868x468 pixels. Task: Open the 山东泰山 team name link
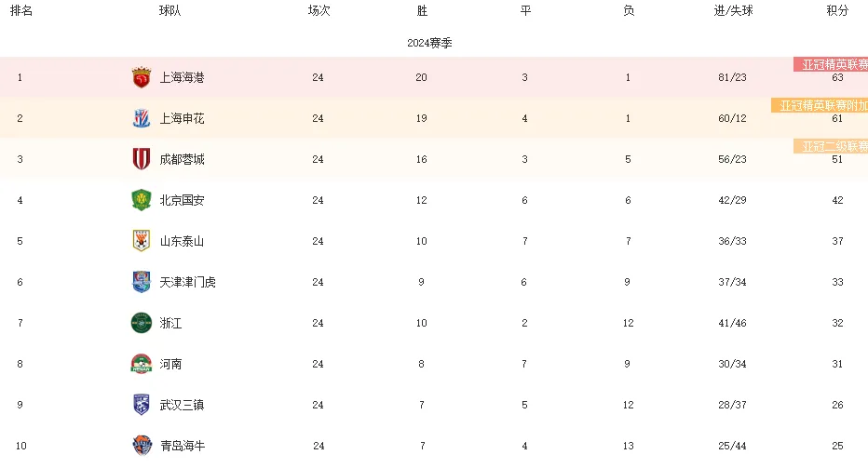pos(182,241)
